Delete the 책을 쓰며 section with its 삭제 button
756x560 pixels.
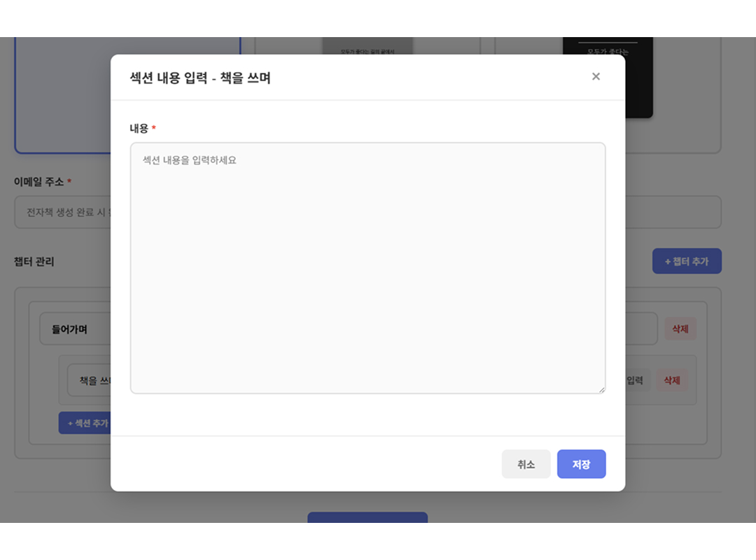673,380
